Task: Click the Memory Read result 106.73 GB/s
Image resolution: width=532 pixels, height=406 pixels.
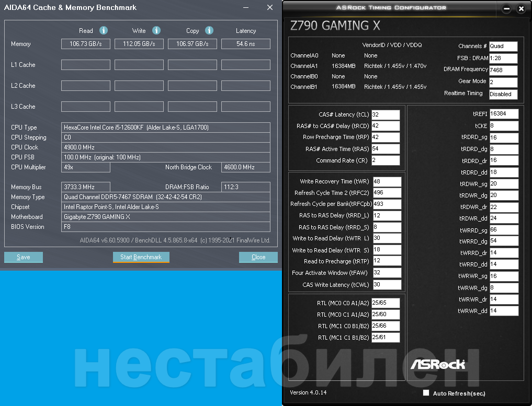Action: pos(85,44)
